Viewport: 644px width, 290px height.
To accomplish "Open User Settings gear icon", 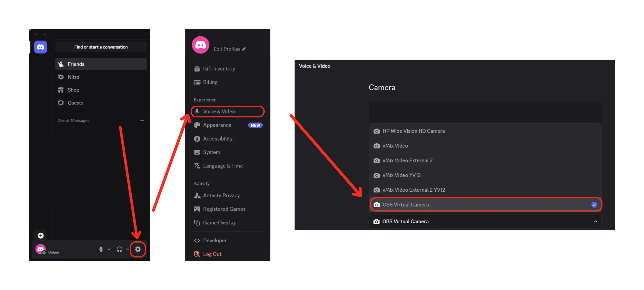I will point(138,249).
